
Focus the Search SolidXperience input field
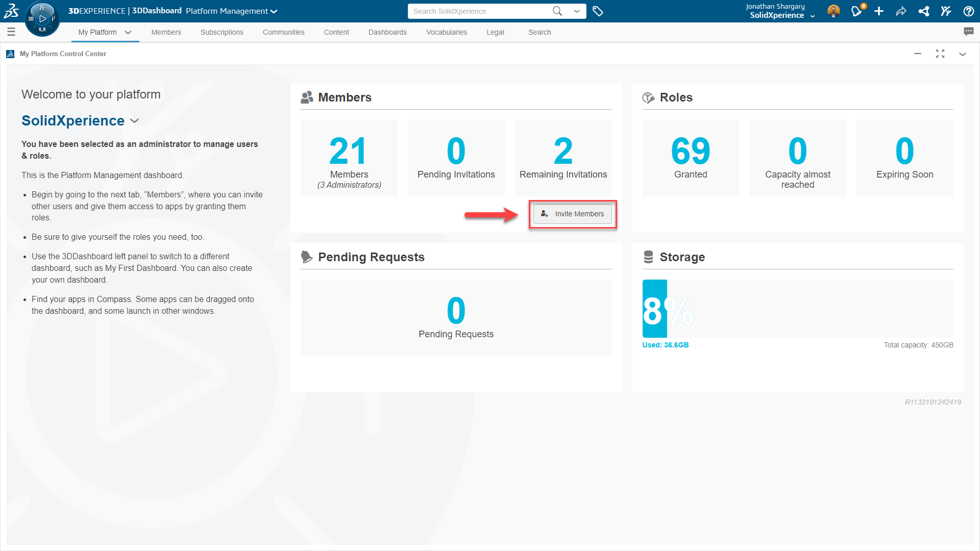480,11
